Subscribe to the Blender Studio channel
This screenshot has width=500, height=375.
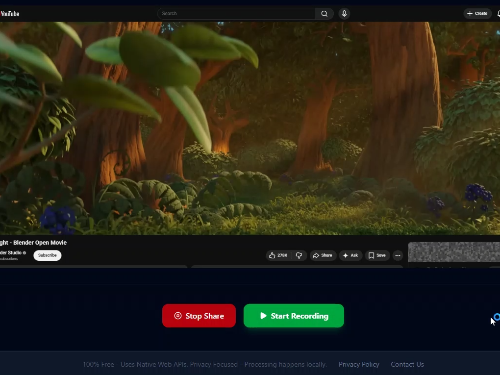(47, 255)
